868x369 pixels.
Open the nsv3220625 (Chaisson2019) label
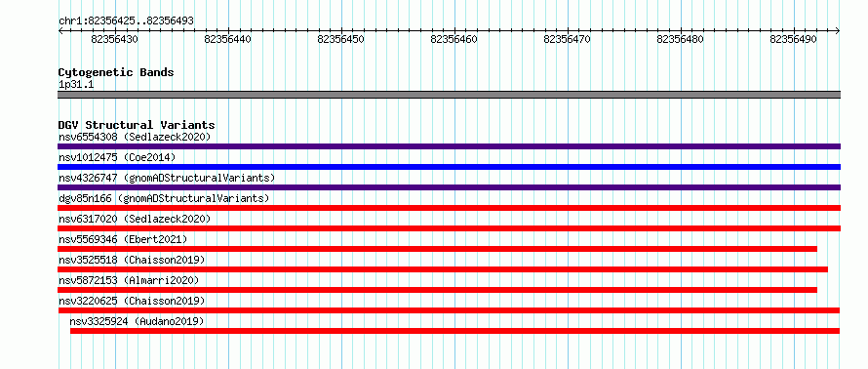132,301
